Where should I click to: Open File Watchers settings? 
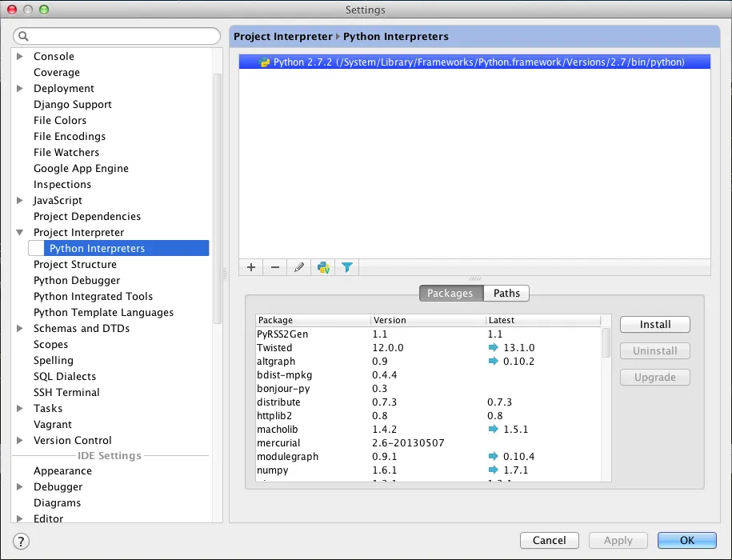[x=66, y=152]
